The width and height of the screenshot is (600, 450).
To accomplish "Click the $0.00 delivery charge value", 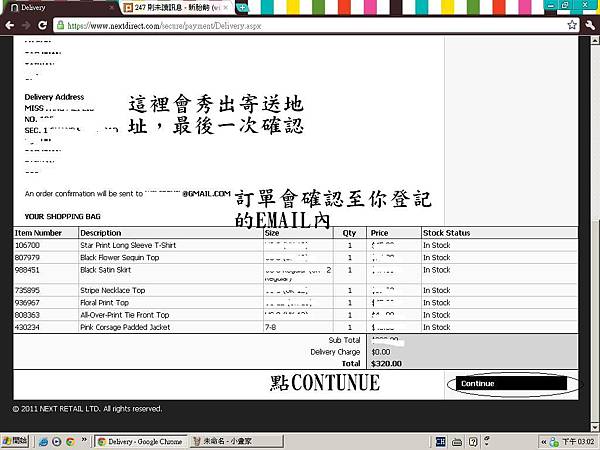I will [381, 352].
